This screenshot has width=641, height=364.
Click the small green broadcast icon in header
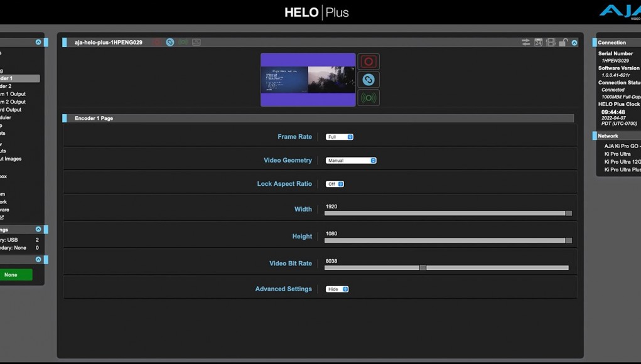(183, 42)
